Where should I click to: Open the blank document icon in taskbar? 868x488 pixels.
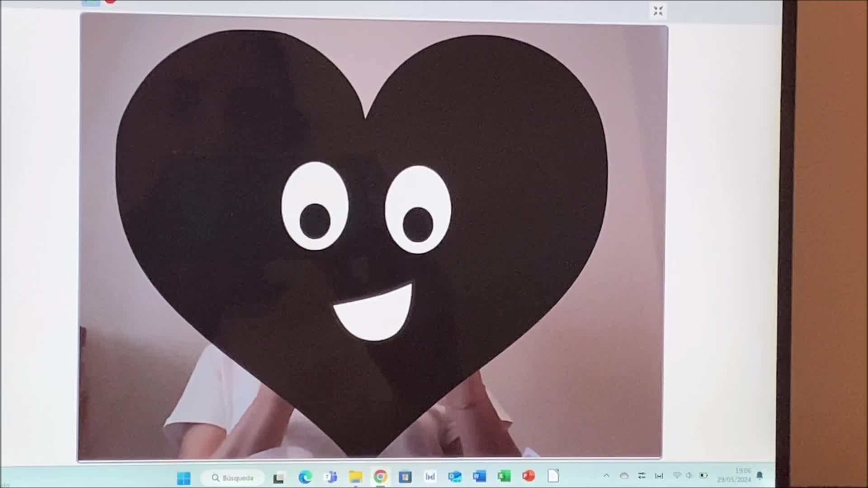tap(553, 475)
